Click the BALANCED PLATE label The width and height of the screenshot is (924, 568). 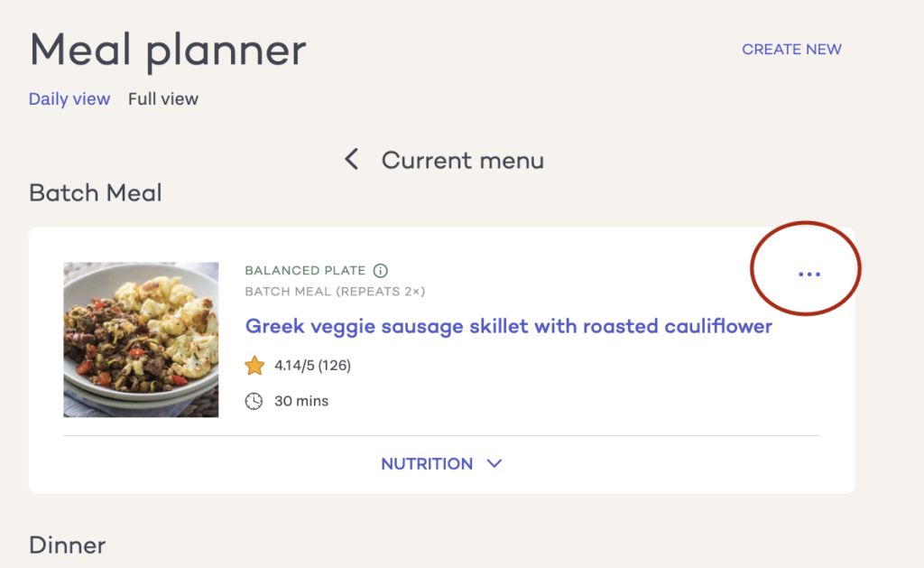(305, 270)
